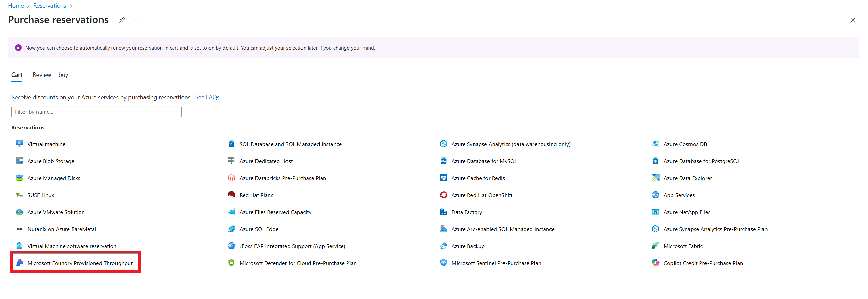Pick the SUSE Linux label
Viewport: 868px width, 299px height.
click(x=41, y=195)
